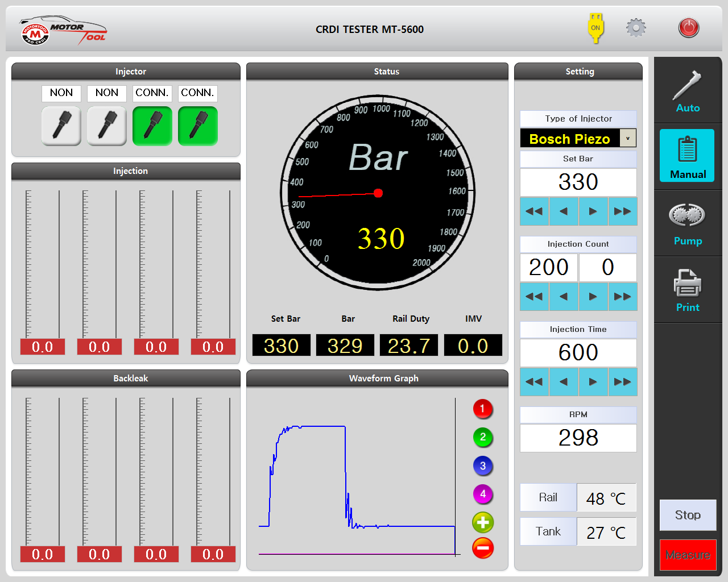The width and height of the screenshot is (728, 582).
Task: Open the Pump mode
Action: coord(688,223)
